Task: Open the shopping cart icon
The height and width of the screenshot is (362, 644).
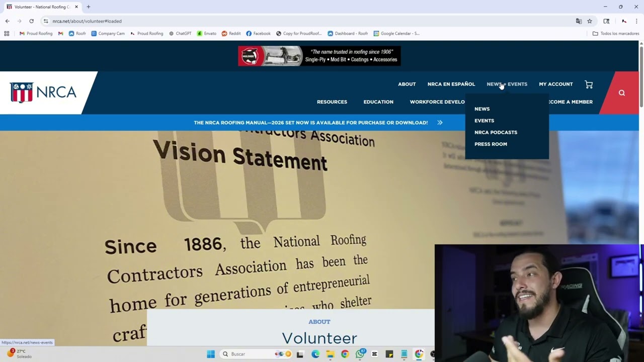Action: tap(589, 84)
